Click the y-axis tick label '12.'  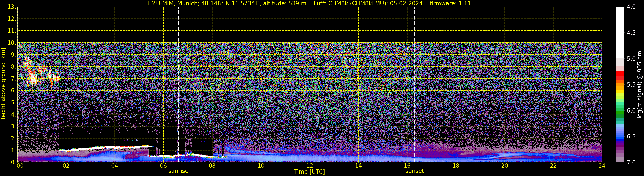pyautogui.click(x=12, y=19)
